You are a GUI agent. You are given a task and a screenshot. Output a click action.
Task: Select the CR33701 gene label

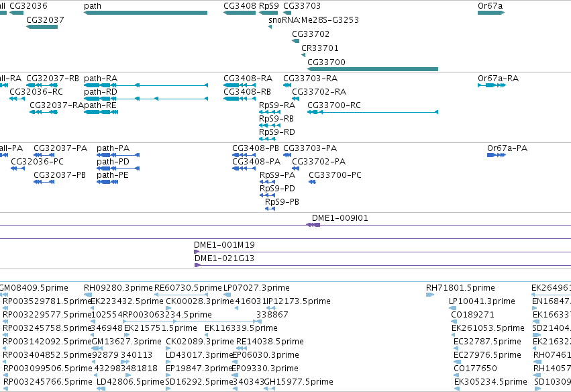coord(320,48)
